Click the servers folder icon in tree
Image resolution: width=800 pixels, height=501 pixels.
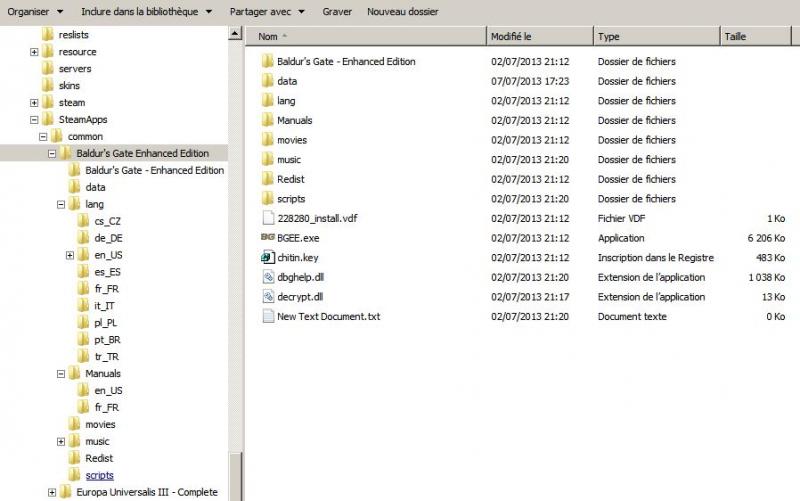pos(47,68)
